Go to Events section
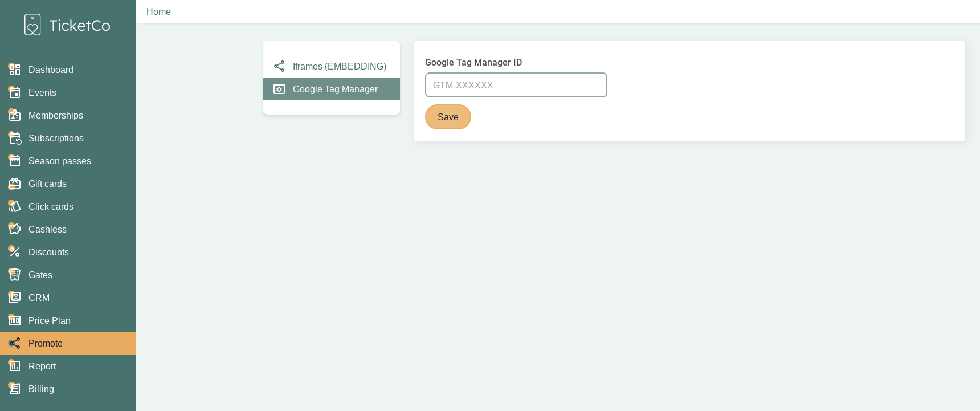The width and height of the screenshot is (980, 411). click(68, 92)
